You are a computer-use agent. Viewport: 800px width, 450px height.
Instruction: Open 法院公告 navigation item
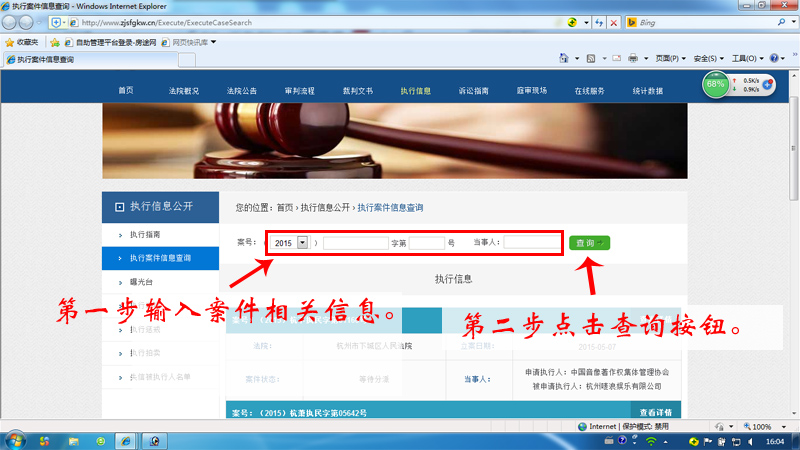click(x=242, y=91)
